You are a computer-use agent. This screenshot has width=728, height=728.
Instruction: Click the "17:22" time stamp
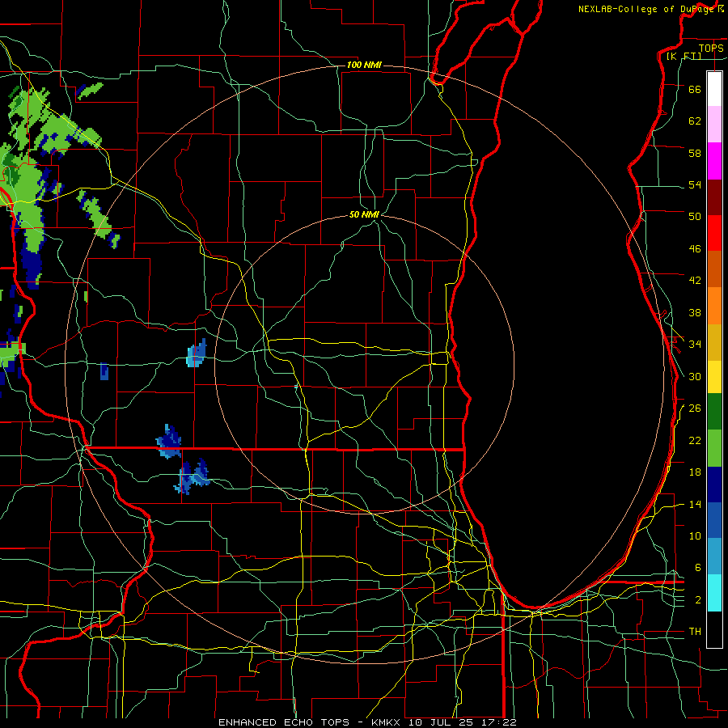click(x=497, y=722)
